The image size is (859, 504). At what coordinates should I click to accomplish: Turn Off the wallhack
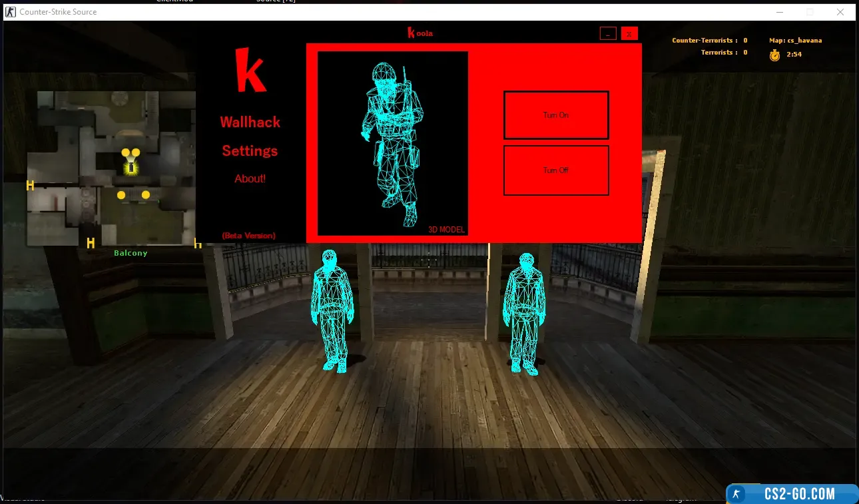click(555, 170)
